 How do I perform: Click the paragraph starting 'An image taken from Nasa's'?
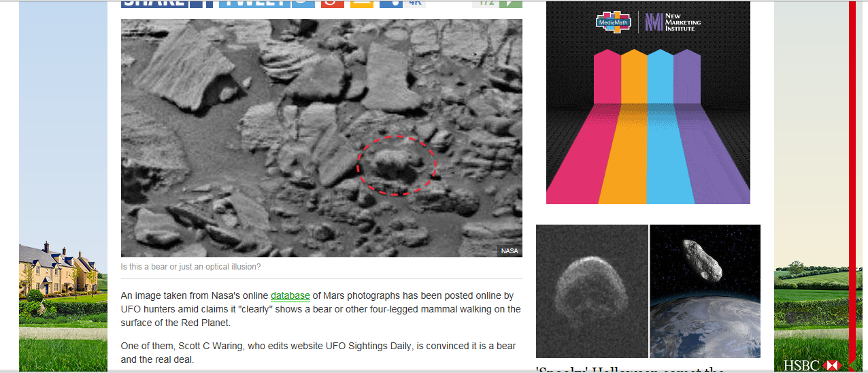coord(321,309)
